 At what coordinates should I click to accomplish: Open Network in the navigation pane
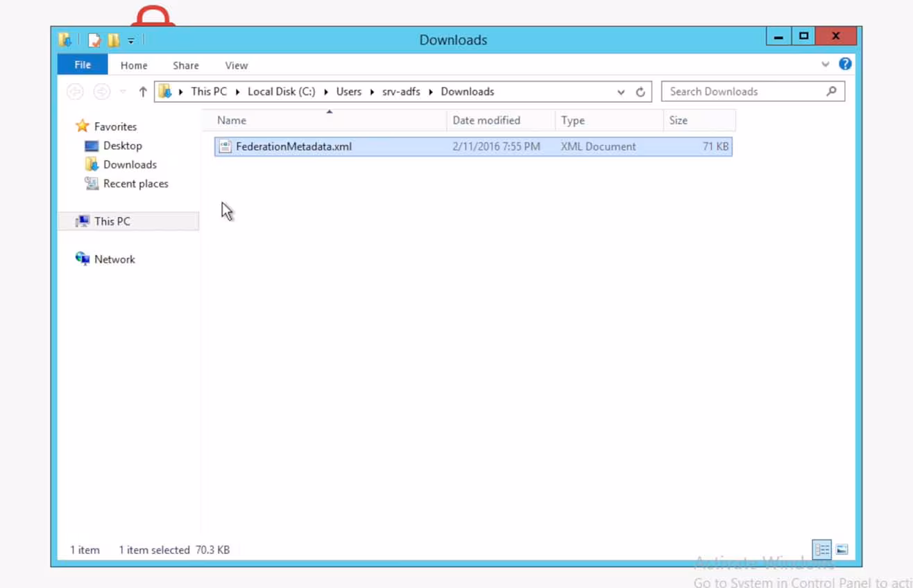[114, 259]
